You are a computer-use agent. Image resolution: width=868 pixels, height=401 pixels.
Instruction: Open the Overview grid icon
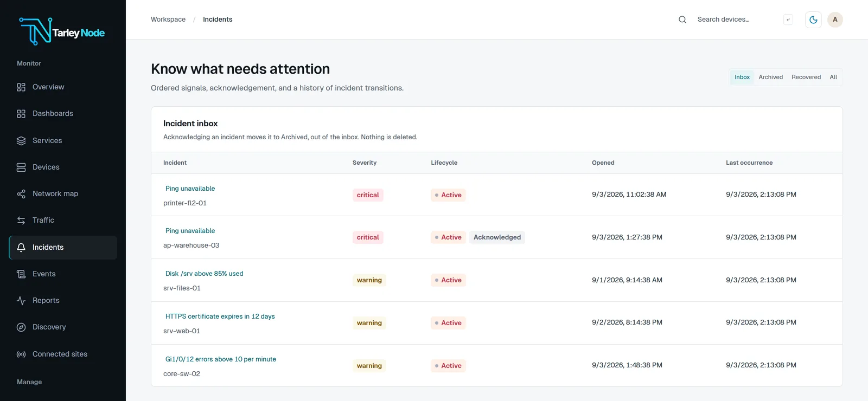(x=21, y=87)
